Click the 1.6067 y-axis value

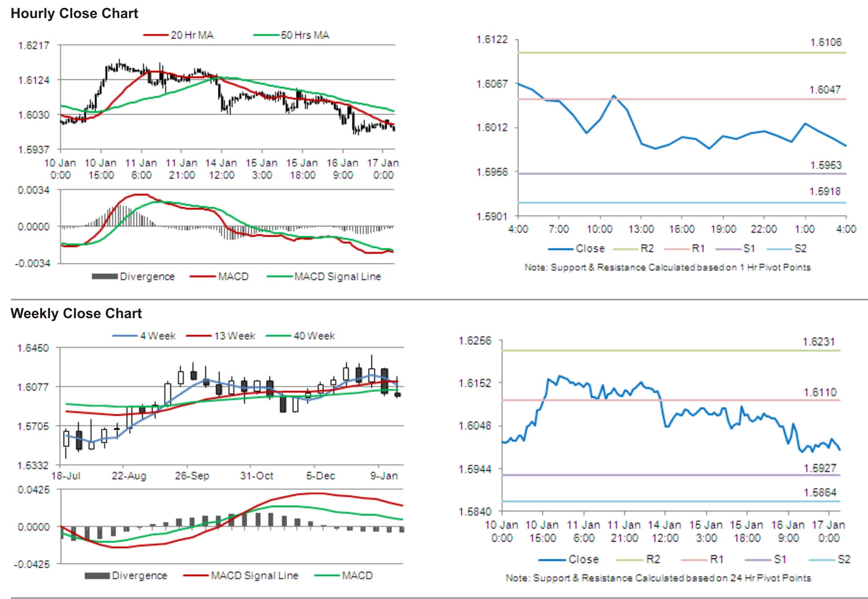[x=492, y=84]
